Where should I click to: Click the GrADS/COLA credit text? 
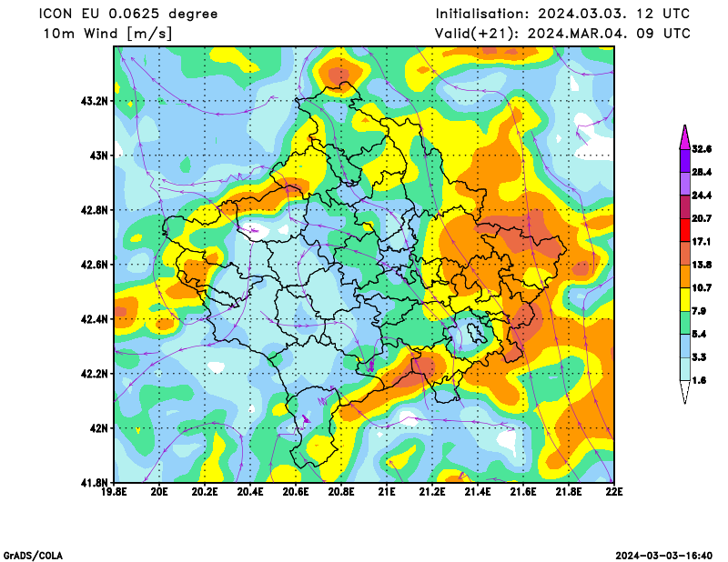(34, 556)
